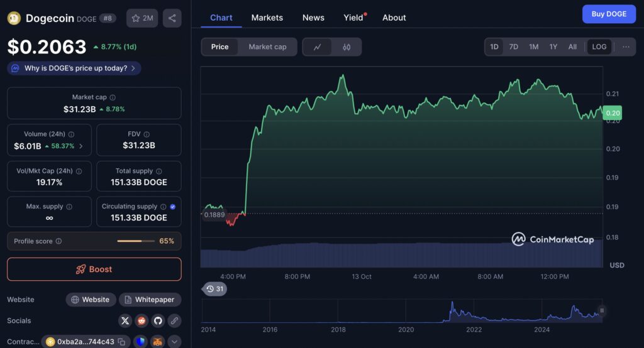Grab the range navigator right handle
Screen dimensions: 644x348
click(602, 311)
